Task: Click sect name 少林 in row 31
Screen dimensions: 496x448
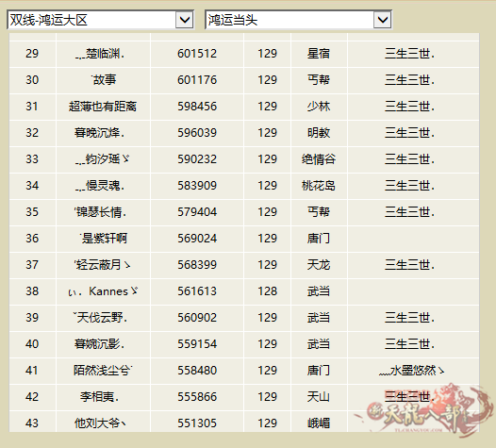Action: [x=319, y=107]
